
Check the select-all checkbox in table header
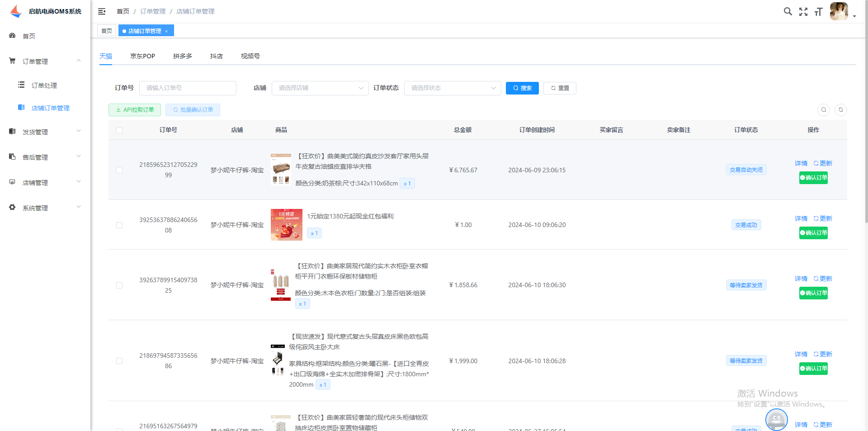tap(119, 130)
